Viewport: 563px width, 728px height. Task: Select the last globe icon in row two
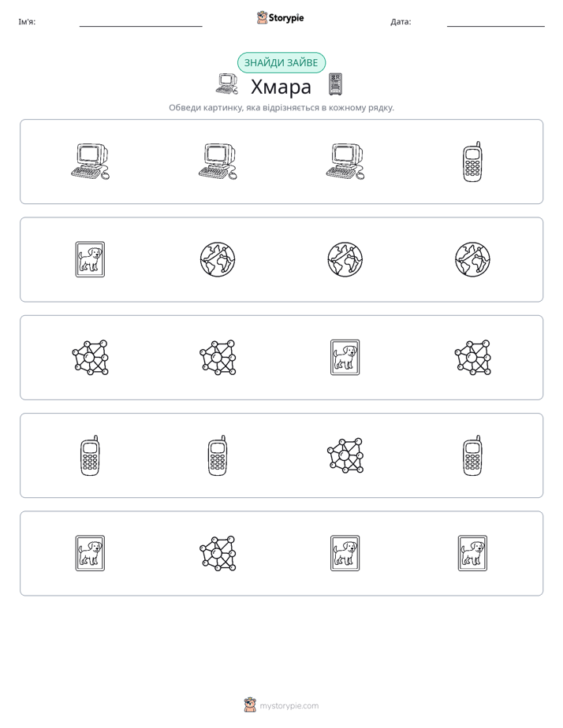tap(472, 259)
